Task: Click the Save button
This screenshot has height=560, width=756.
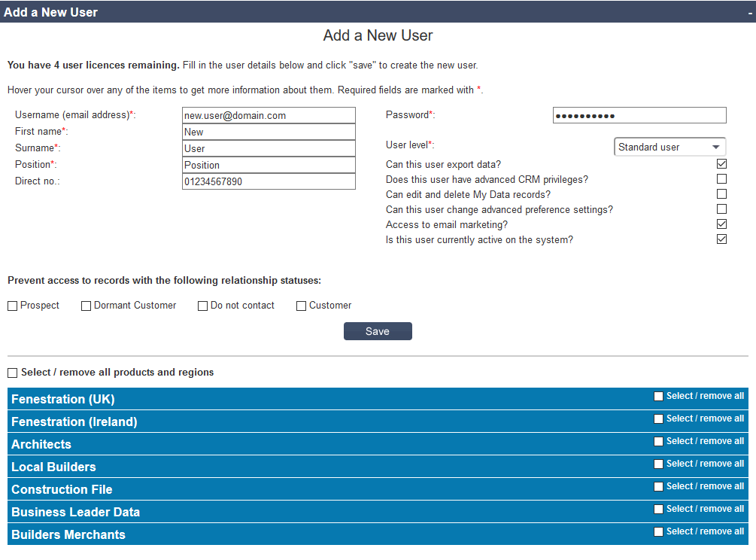Action: coord(378,330)
